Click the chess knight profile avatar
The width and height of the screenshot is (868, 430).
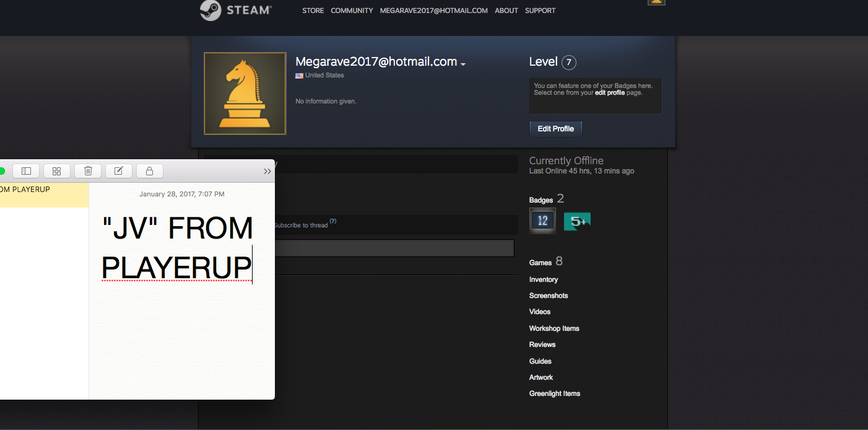tap(245, 94)
